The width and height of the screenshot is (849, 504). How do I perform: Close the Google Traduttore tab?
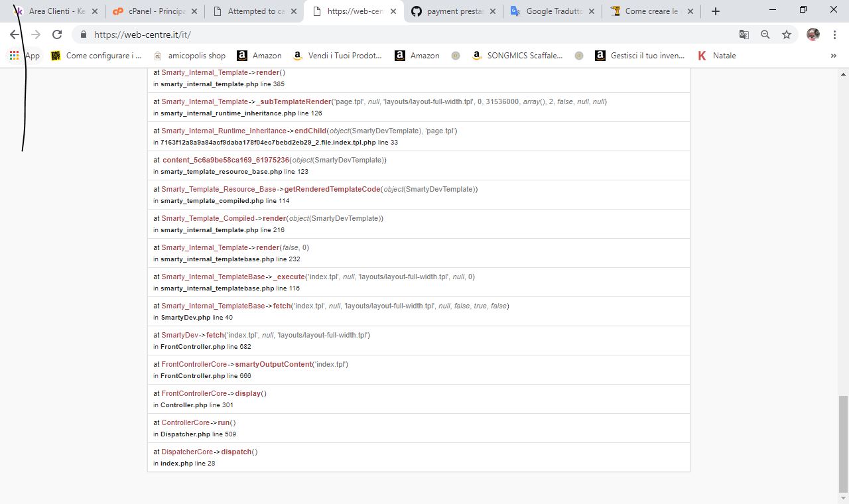click(592, 11)
